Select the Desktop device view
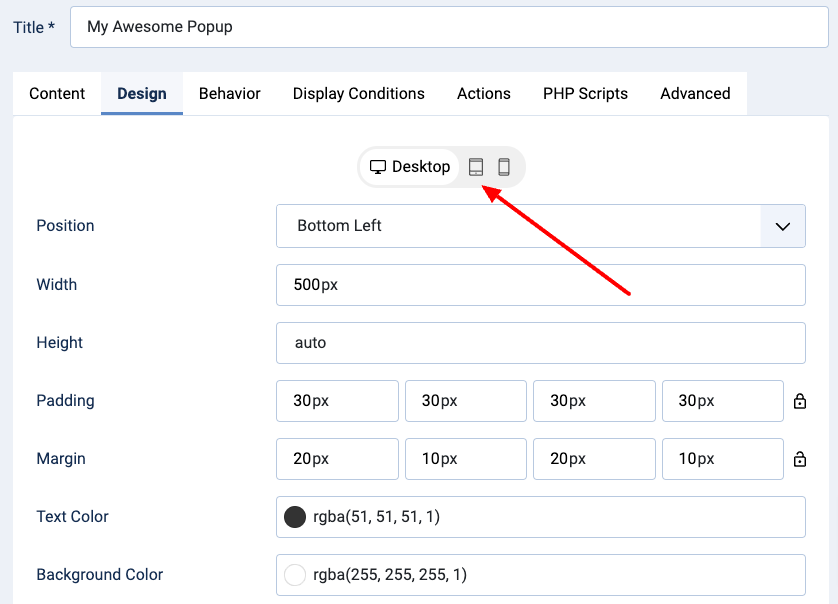Viewport: 838px width, 604px height. coord(410,167)
